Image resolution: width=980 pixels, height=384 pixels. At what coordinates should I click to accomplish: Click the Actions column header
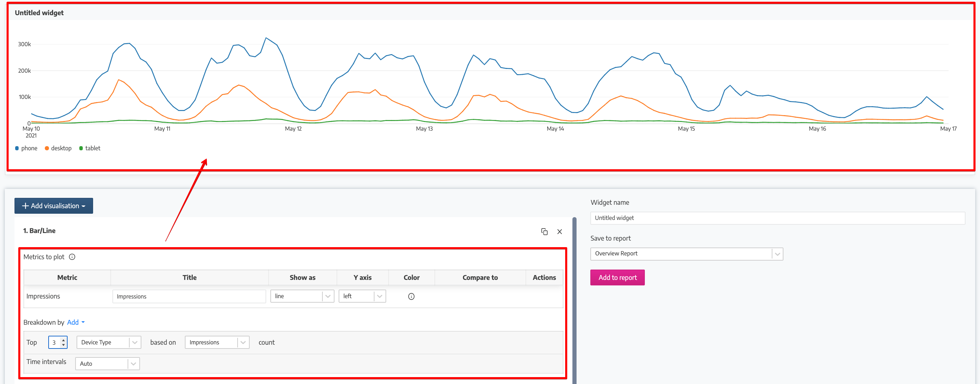pyautogui.click(x=544, y=277)
